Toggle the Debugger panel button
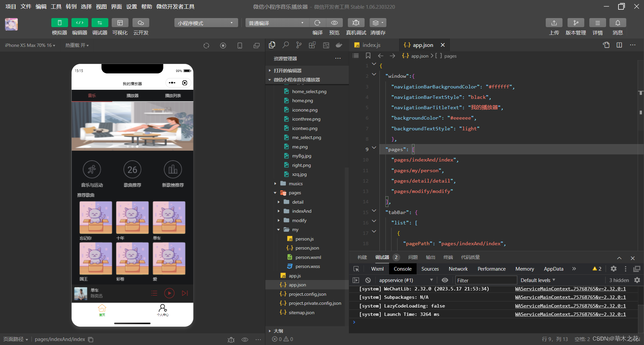 pyautogui.click(x=100, y=23)
